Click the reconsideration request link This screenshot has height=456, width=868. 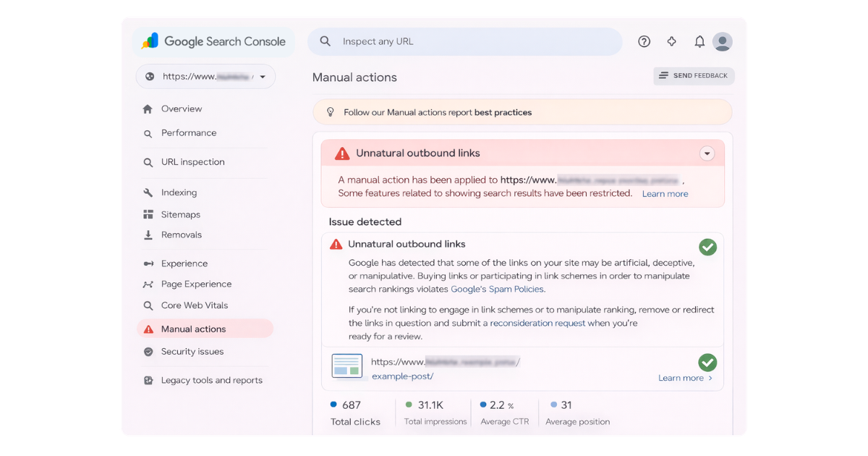click(537, 324)
